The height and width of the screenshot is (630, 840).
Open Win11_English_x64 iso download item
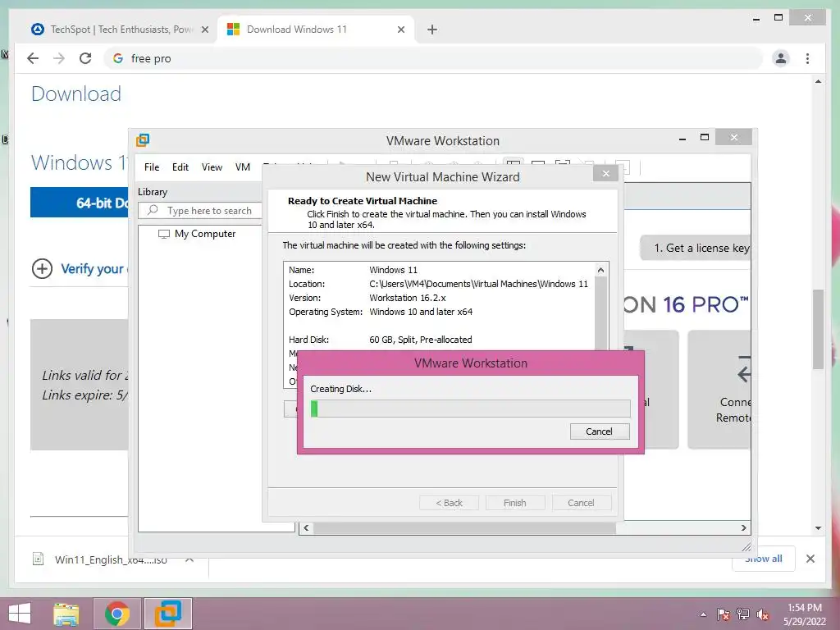(111, 559)
